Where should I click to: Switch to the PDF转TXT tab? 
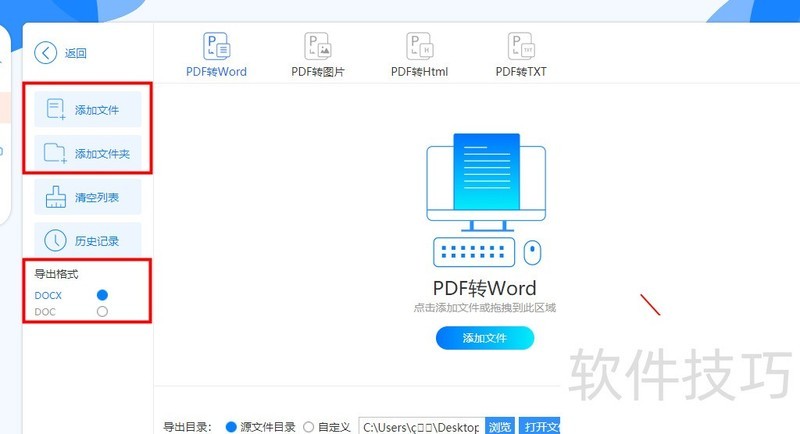pos(521,55)
